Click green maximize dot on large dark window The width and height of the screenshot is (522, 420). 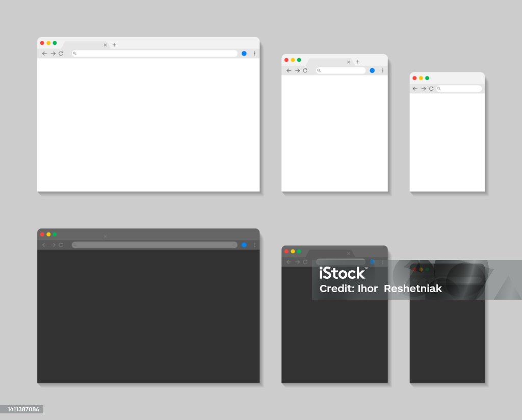[x=55, y=234]
